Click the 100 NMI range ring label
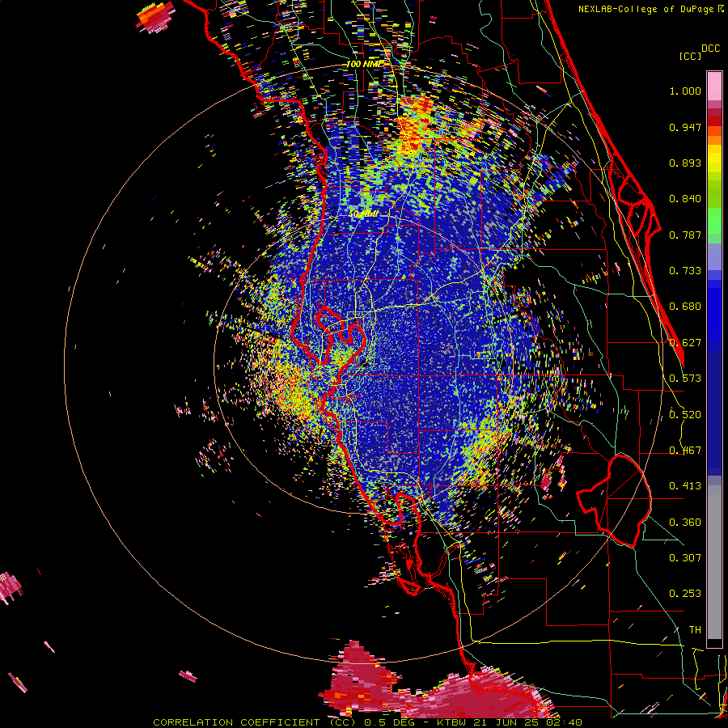Viewport: 728px width, 728px height. tap(363, 64)
